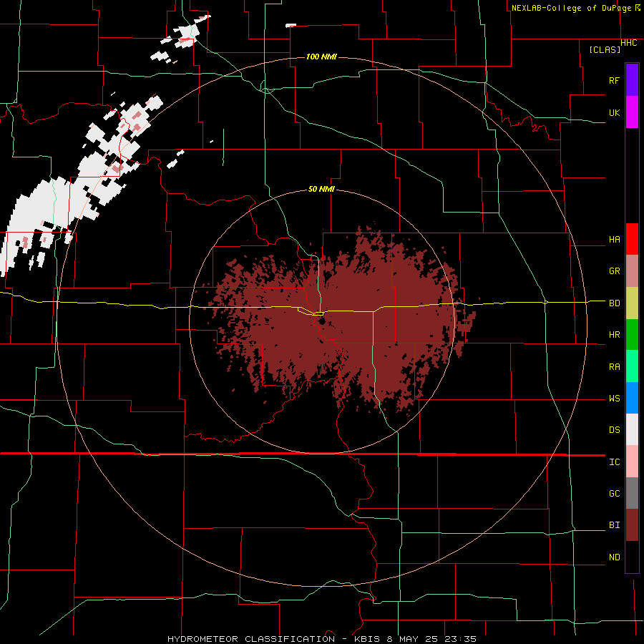Click the RA light green legend swatch
644x644 pixels.
tap(632, 366)
